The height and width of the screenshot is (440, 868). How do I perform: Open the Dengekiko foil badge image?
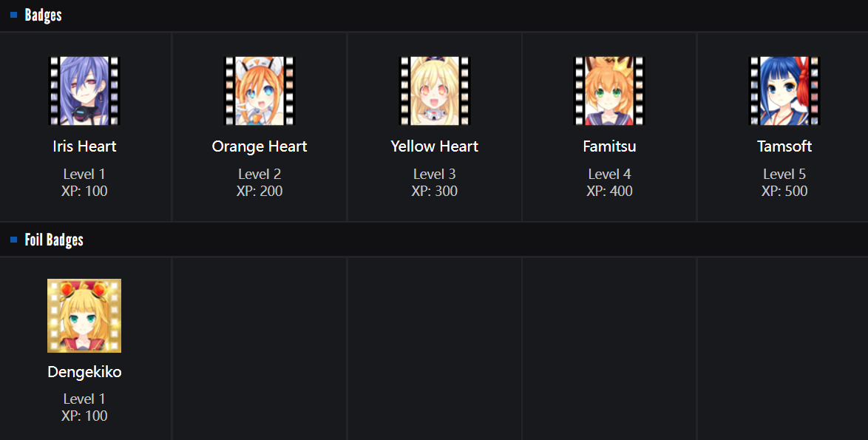(x=84, y=316)
